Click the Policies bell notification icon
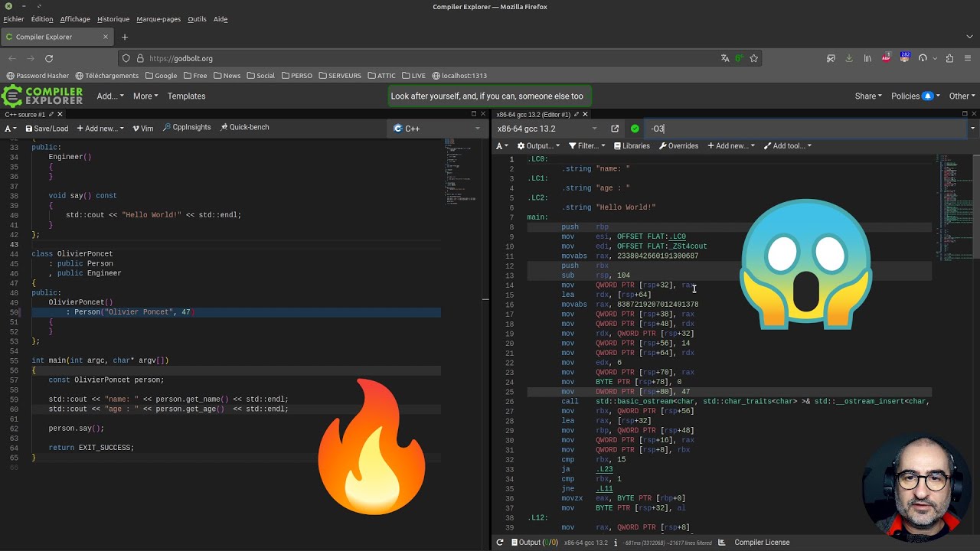This screenshot has width=980, height=551. (928, 96)
